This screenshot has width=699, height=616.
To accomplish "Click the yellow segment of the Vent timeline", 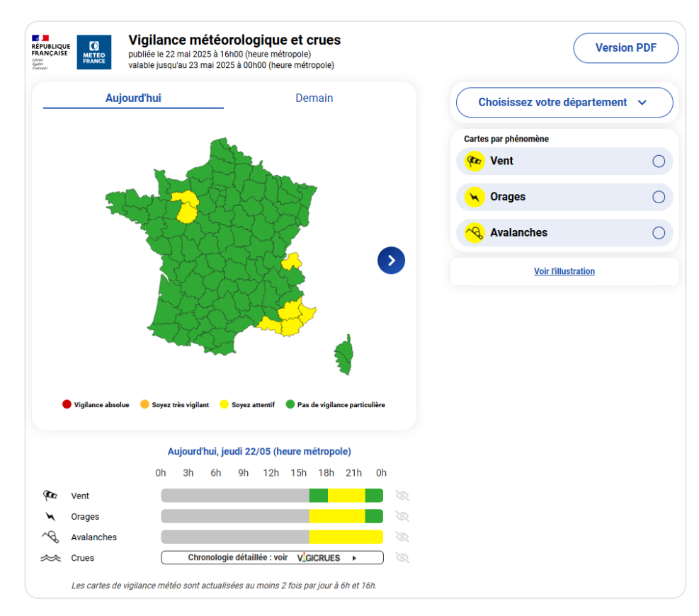I will click(x=346, y=496).
